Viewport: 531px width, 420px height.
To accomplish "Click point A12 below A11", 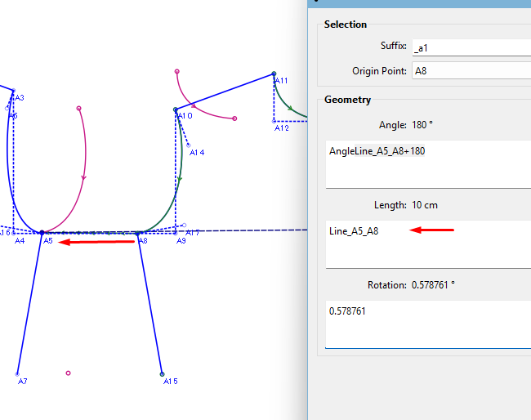I will 274,120.
